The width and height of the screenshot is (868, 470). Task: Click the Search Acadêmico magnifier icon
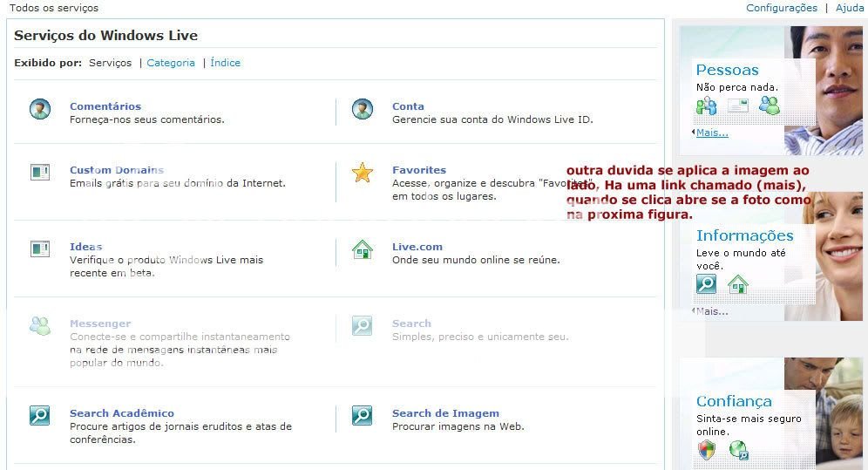point(40,415)
